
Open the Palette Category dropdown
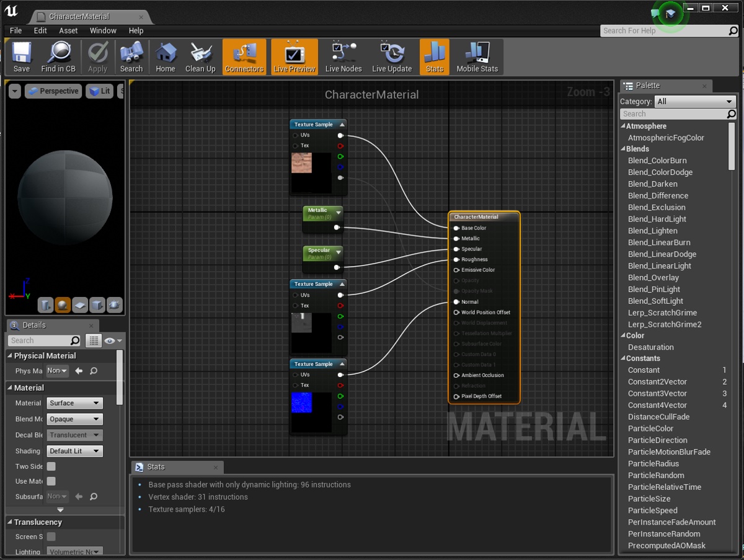point(694,102)
